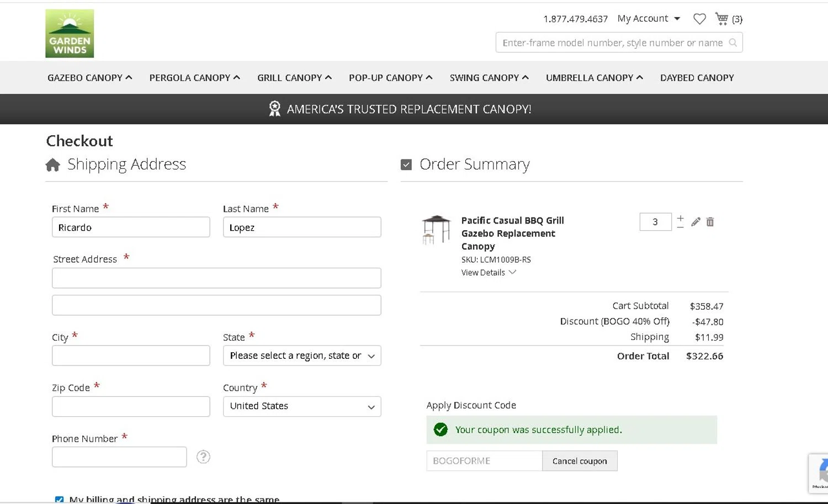This screenshot has height=504, width=828.
Task: Click the canopy product thumbnail
Action: click(x=436, y=230)
